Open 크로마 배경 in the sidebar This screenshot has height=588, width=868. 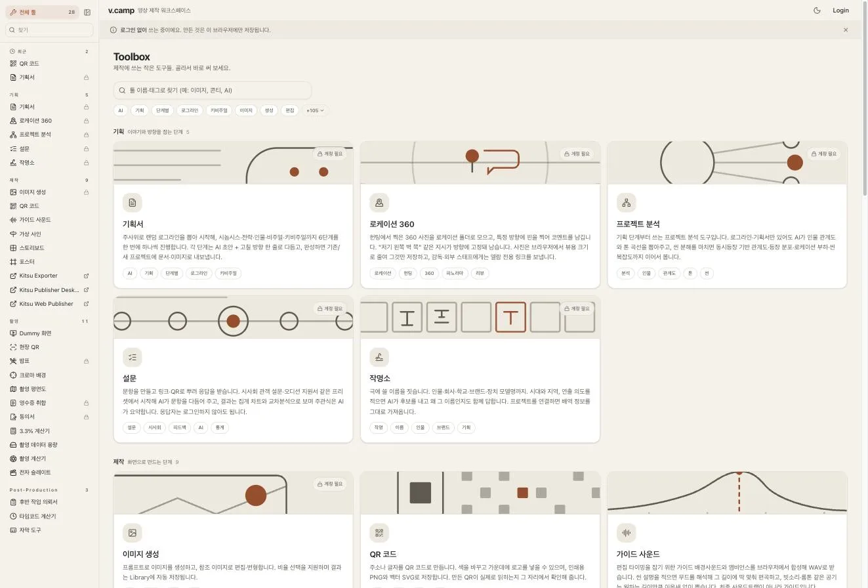[49, 375]
